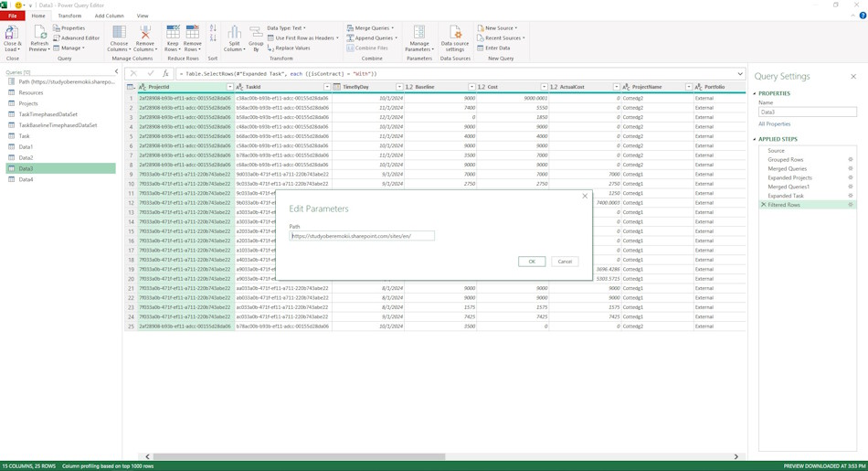Click Cancel in Edit Parameters dialog
Screen dimensions: 868x471
[x=565, y=262]
